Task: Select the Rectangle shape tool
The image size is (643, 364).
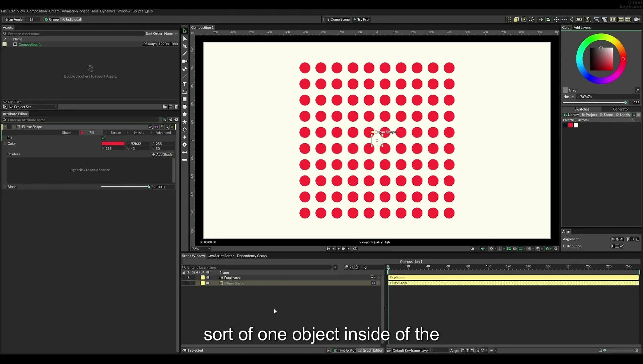Action: (185, 99)
